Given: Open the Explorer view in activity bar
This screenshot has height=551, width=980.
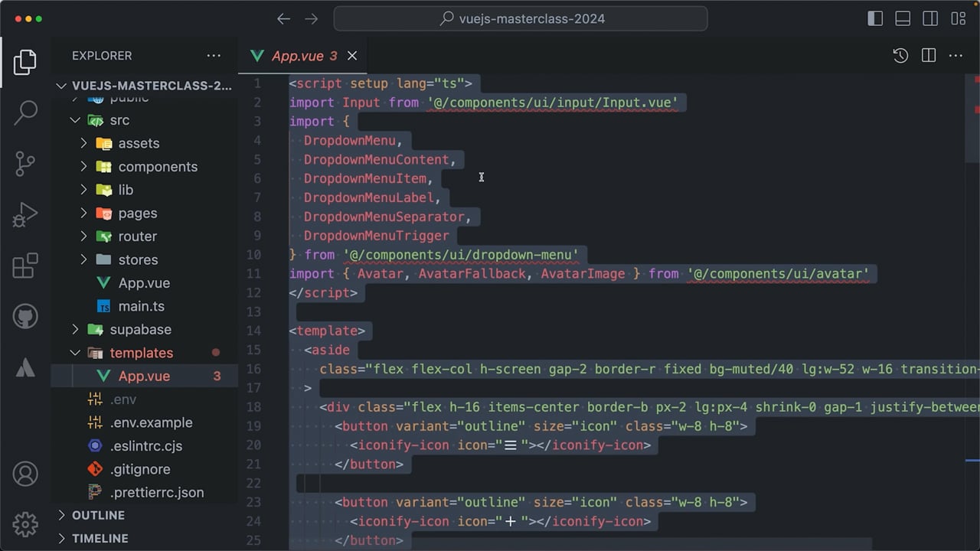Looking at the screenshot, I should tap(25, 62).
